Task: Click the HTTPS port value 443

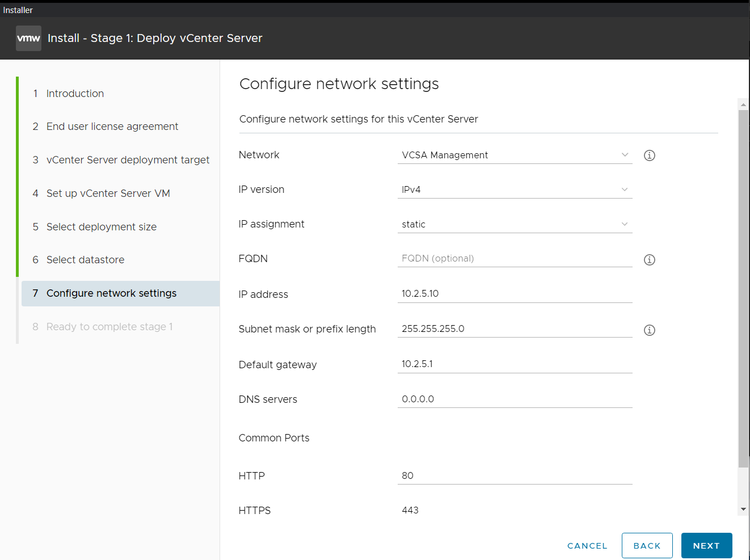Action: 410,510
